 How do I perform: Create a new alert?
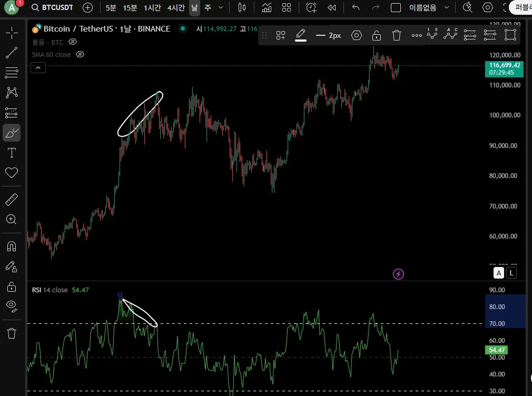311,7
